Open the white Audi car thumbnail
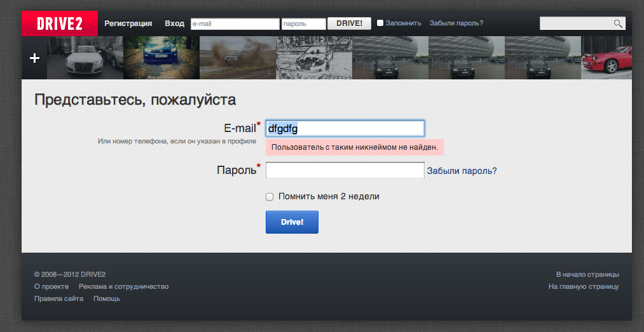 [x=85, y=58]
